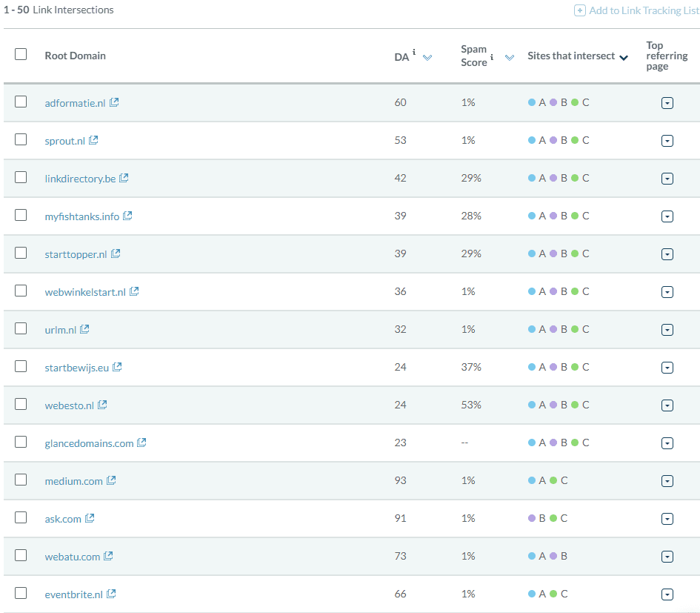The width and height of the screenshot is (700, 613).
Task: Open the medium.com domain link
Action: [73, 481]
